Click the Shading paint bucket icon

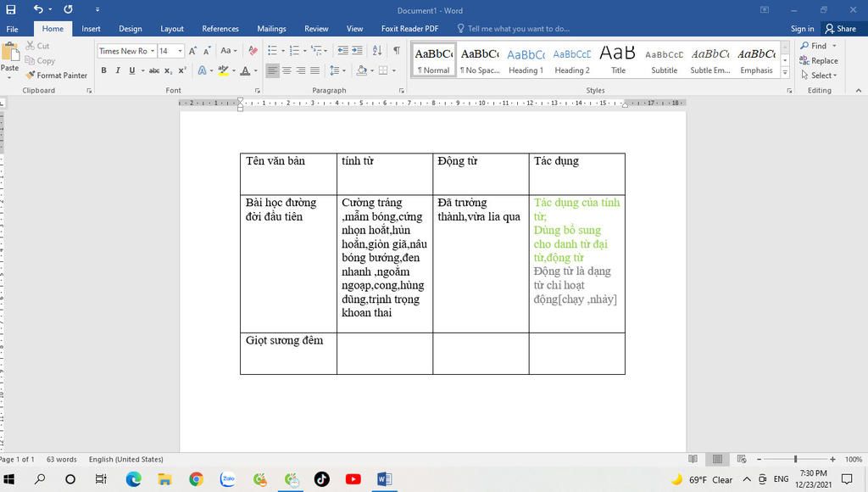pos(362,70)
